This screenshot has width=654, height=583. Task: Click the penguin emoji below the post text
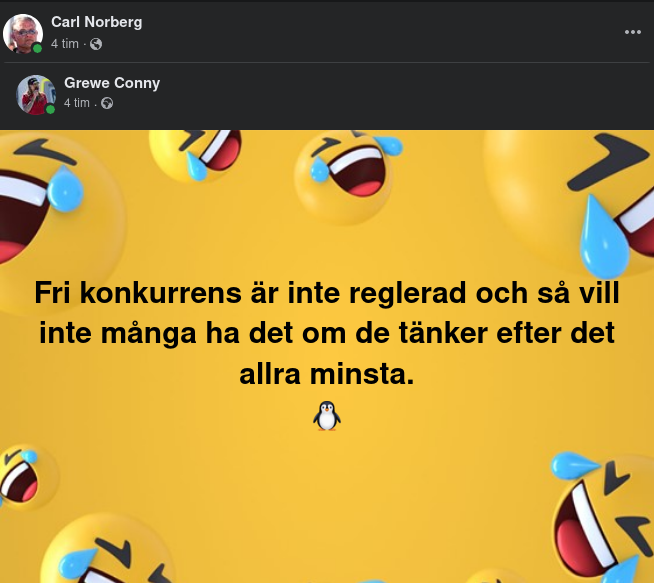point(327,416)
